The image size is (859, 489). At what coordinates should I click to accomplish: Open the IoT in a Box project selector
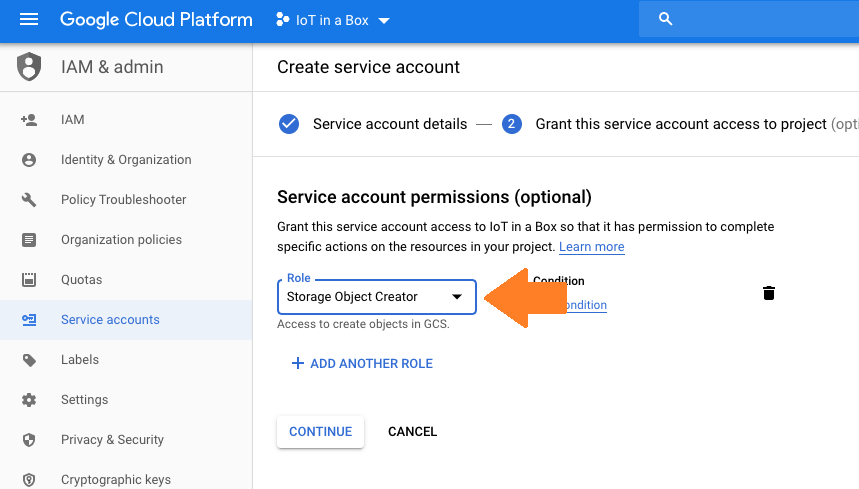333,20
